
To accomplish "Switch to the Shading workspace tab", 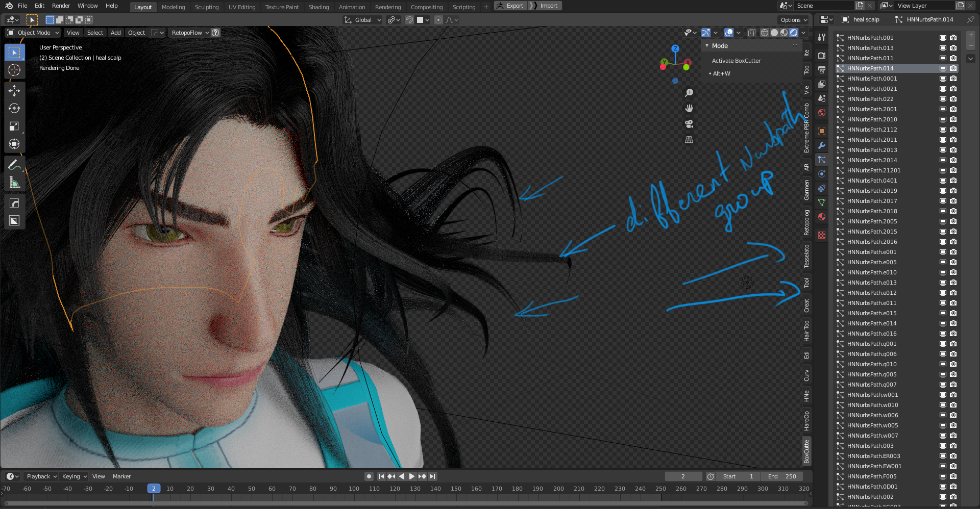I will click(x=318, y=7).
